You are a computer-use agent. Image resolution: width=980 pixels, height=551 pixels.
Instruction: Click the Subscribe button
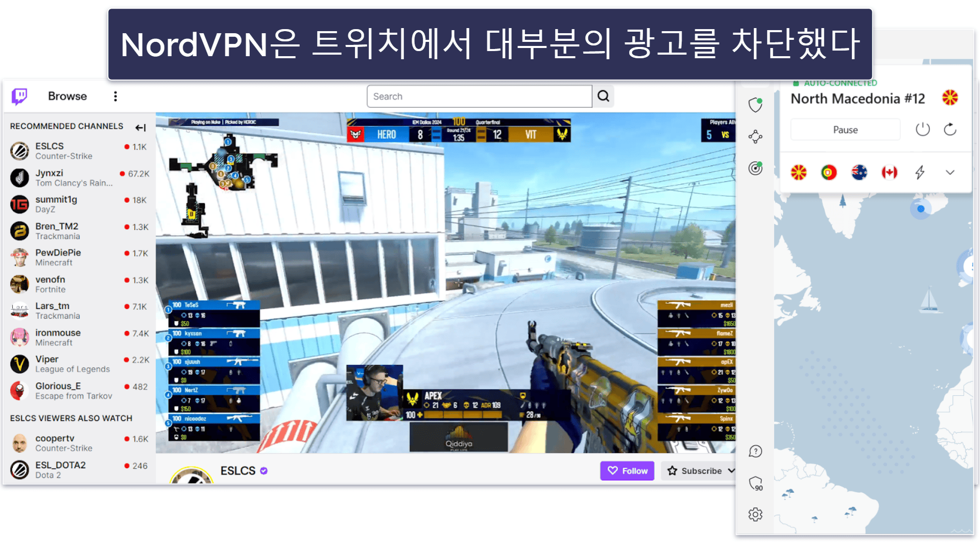[x=695, y=471]
